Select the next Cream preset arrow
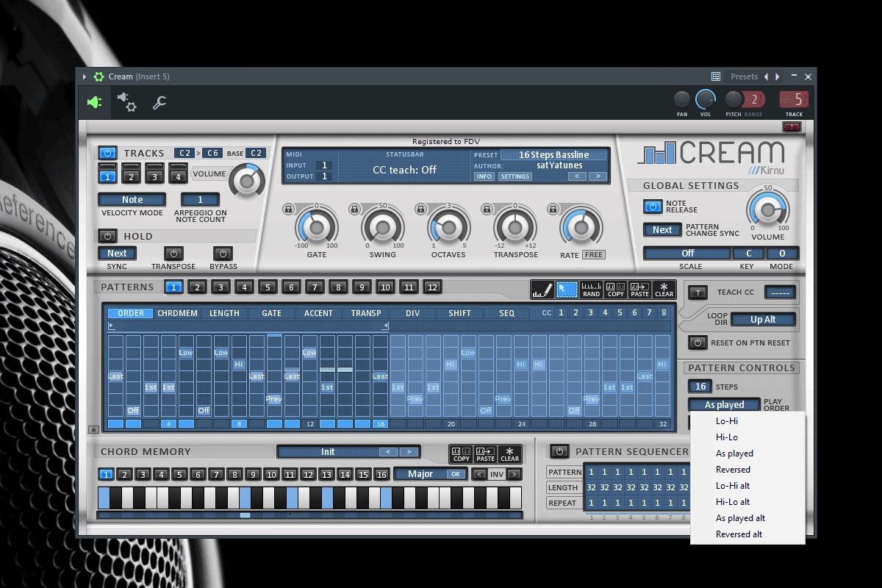 (x=598, y=176)
